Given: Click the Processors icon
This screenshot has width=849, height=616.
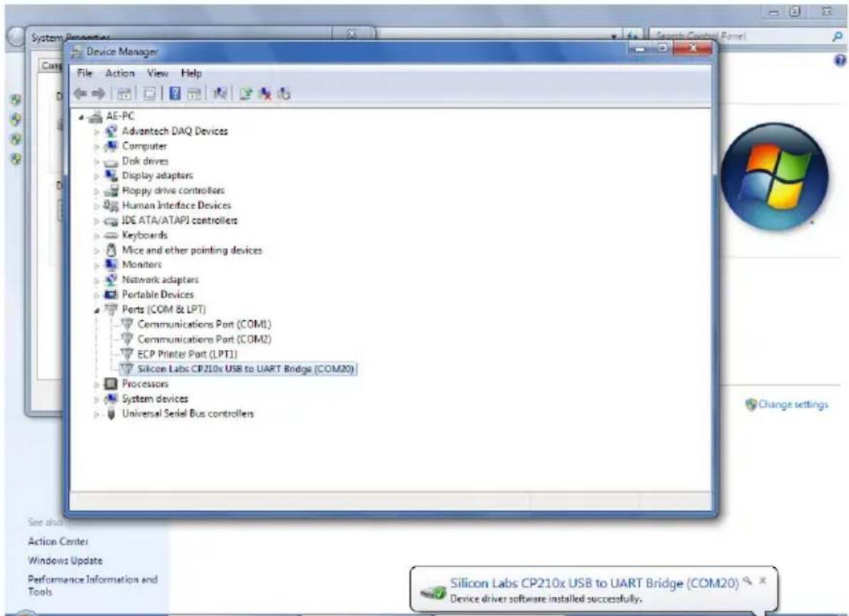Looking at the screenshot, I should pyautogui.click(x=111, y=383).
